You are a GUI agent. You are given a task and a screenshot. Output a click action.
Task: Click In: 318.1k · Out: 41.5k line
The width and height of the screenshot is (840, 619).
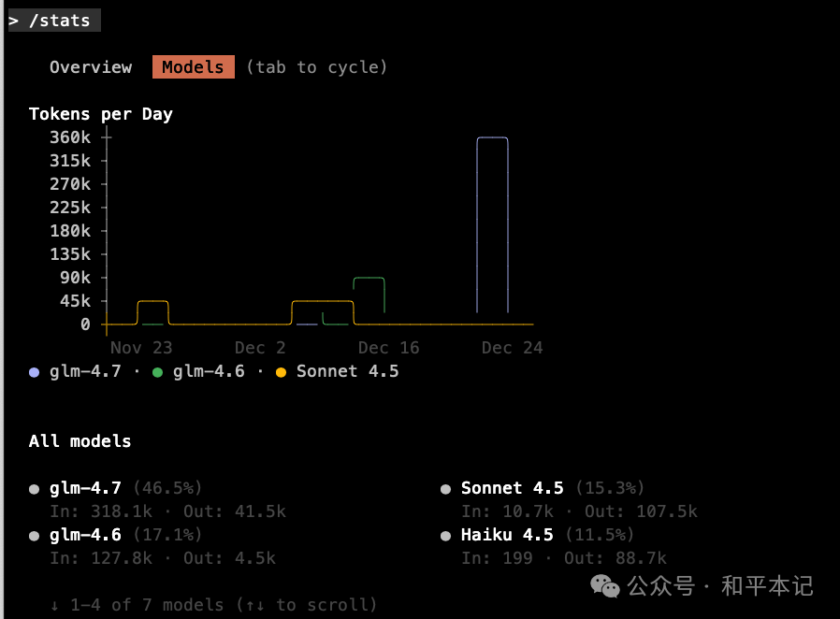pyautogui.click(x=167, y=511)
